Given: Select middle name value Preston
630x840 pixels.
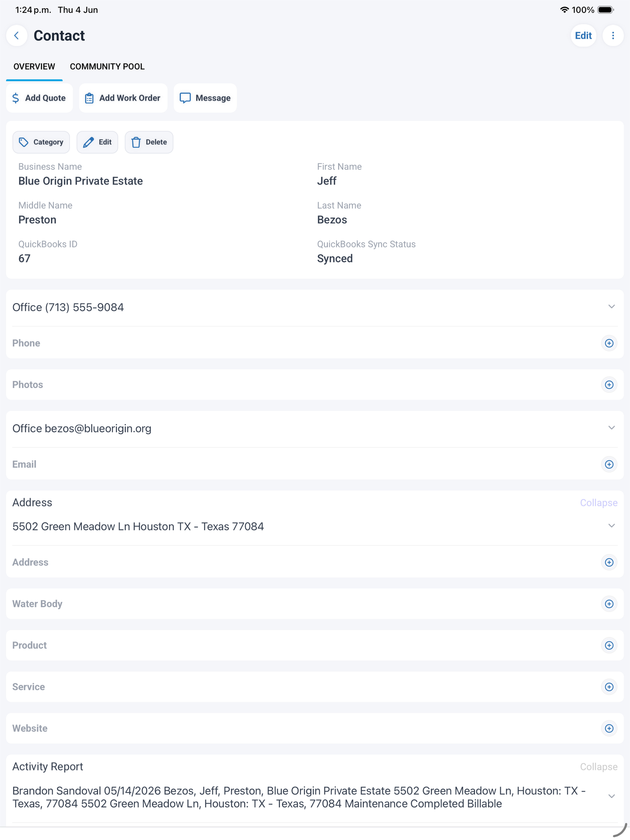Looking at the screenshot, I should point(37,220).
